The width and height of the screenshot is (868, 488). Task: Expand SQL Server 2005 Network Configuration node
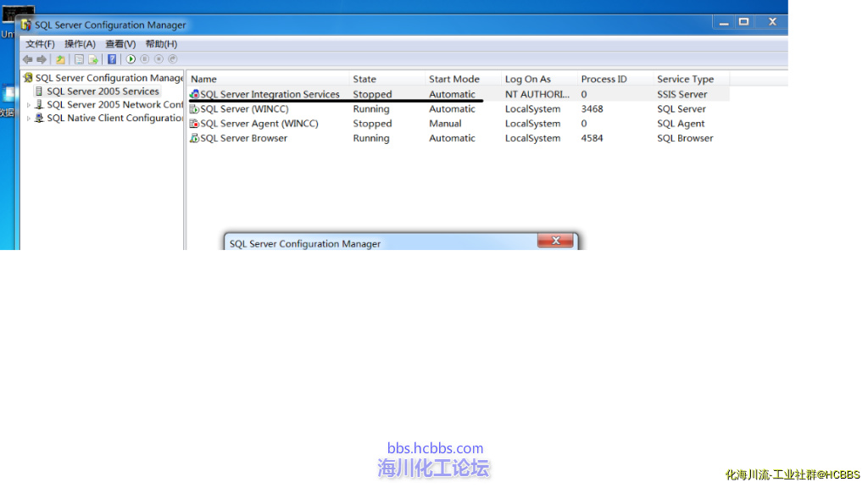pos(29,105)
